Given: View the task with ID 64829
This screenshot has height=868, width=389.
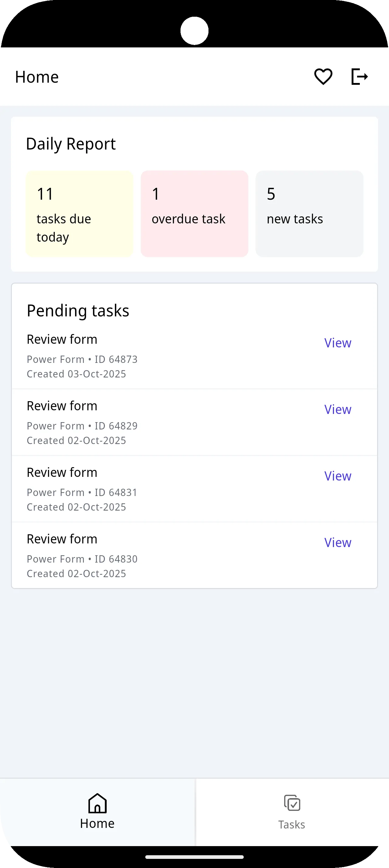Looking at the screenshot, I should (338, 409).
